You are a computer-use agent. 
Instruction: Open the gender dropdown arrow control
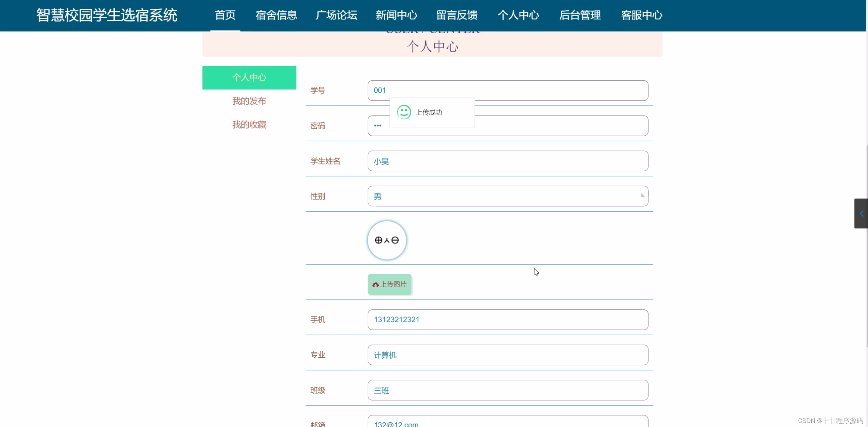[x=641, y=195]
